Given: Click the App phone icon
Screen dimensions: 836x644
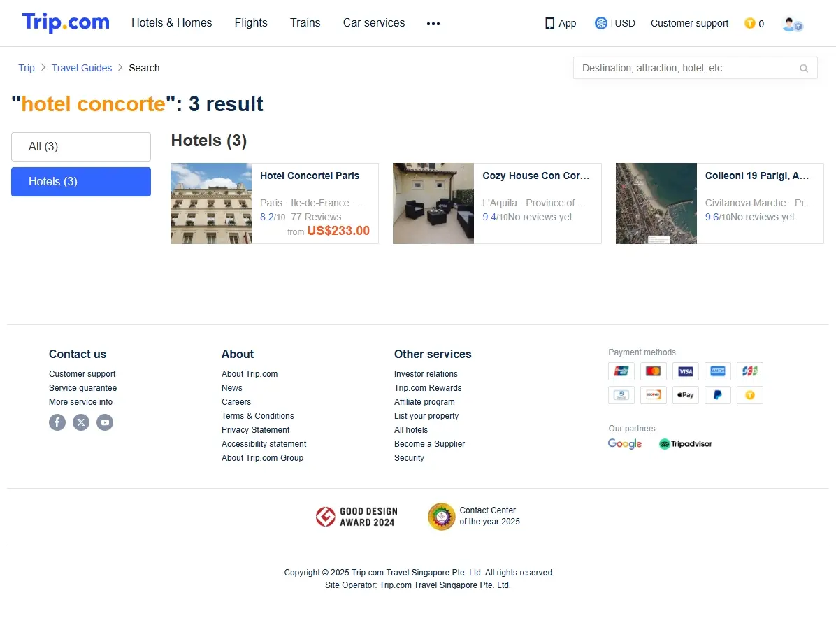Looking at the screenshot, I should tap(549, 24).
